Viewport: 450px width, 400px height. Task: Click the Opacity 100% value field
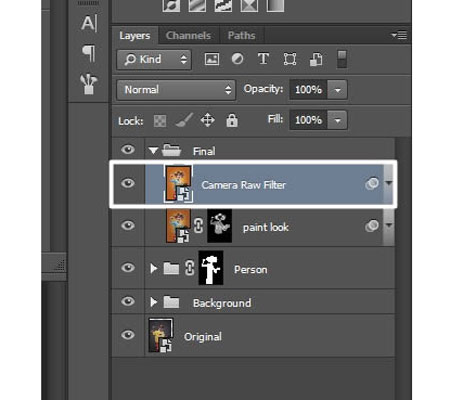point(308,90)
